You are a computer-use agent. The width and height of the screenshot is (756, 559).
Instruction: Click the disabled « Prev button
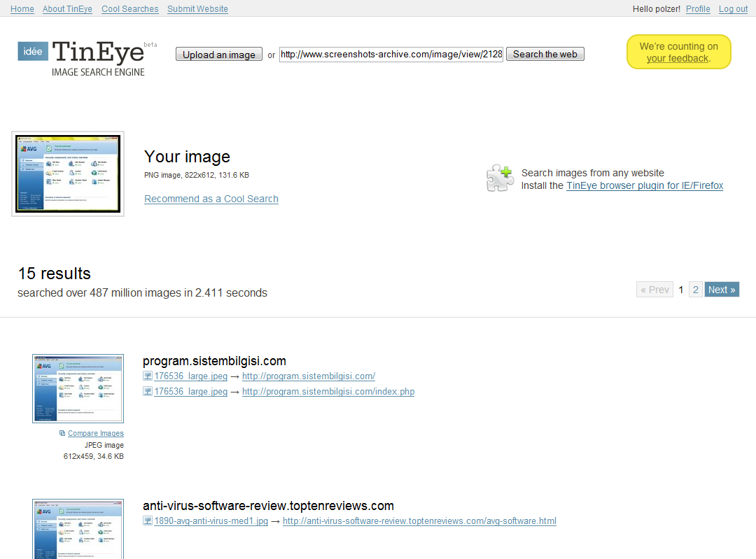click(654, 290)
